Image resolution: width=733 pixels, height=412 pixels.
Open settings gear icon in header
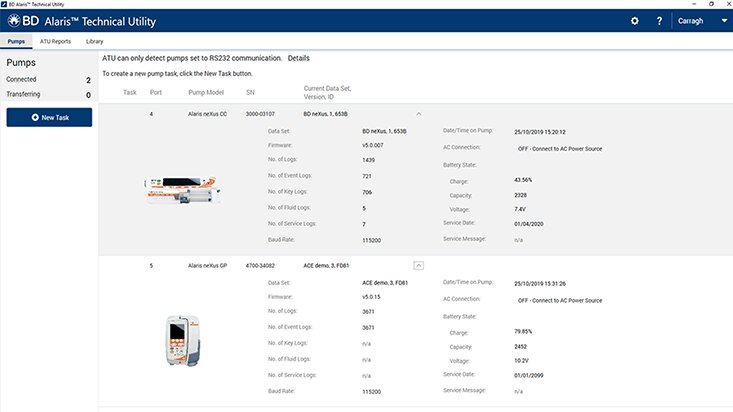pyautogui.click(x=634, y=21)
